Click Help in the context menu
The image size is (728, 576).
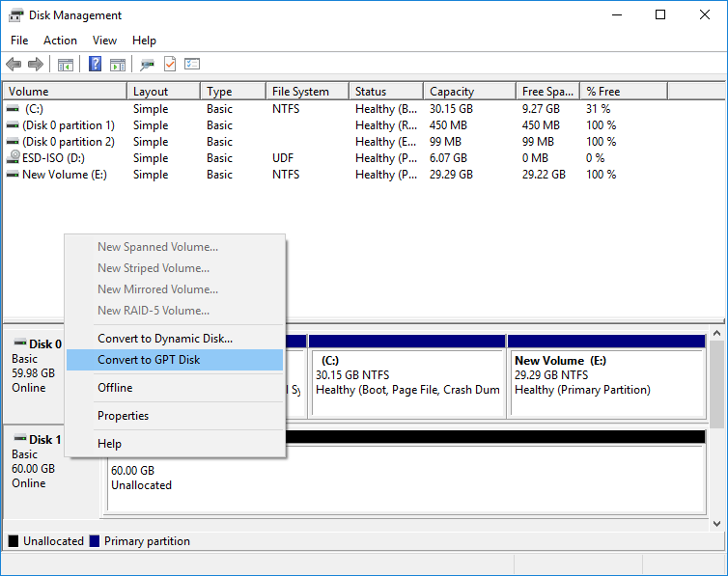click(x=175, y=444)
